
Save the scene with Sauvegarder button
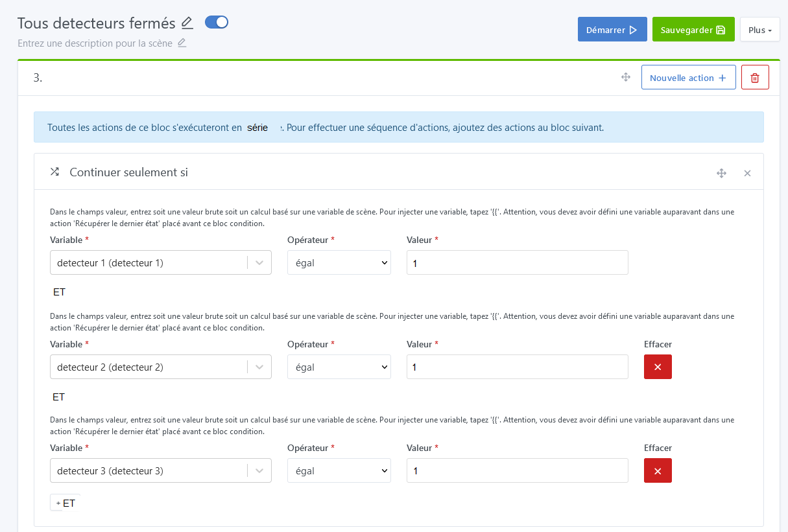point(693,30)
